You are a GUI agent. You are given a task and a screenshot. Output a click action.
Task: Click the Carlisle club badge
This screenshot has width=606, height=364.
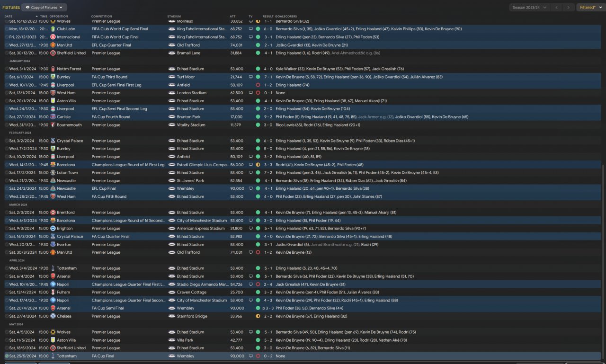coord(53,117)
